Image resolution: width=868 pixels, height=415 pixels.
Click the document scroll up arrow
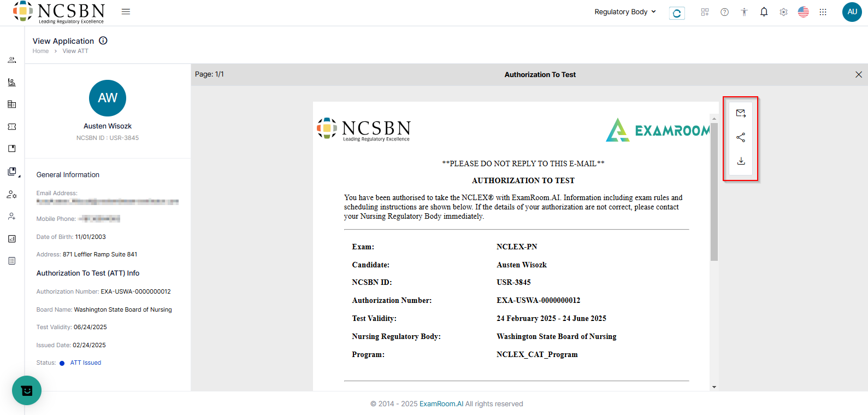(714, 118)
